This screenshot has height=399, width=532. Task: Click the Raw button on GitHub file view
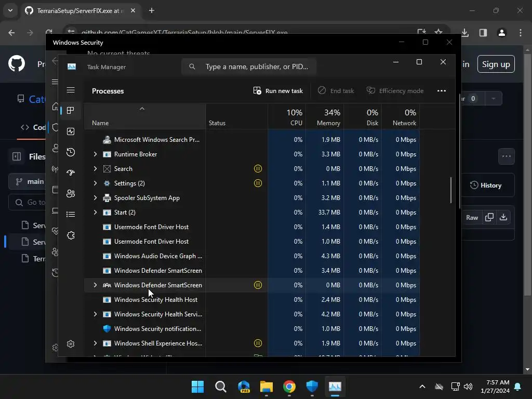(x=472, y=218)
